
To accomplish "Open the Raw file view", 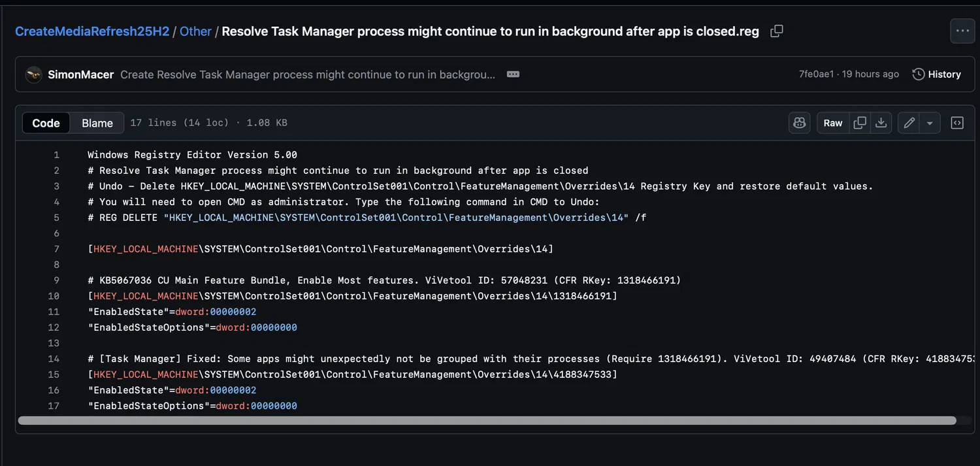I will click(x=832, y=123).
